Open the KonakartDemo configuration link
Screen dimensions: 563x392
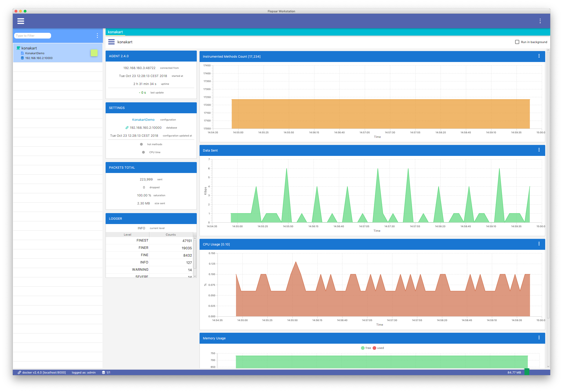tap(143, 120)
